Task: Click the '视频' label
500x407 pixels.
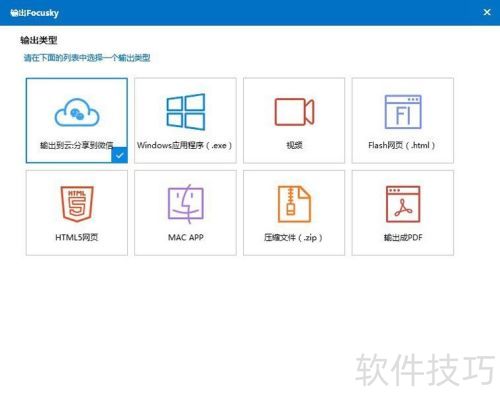Action: 294,145
